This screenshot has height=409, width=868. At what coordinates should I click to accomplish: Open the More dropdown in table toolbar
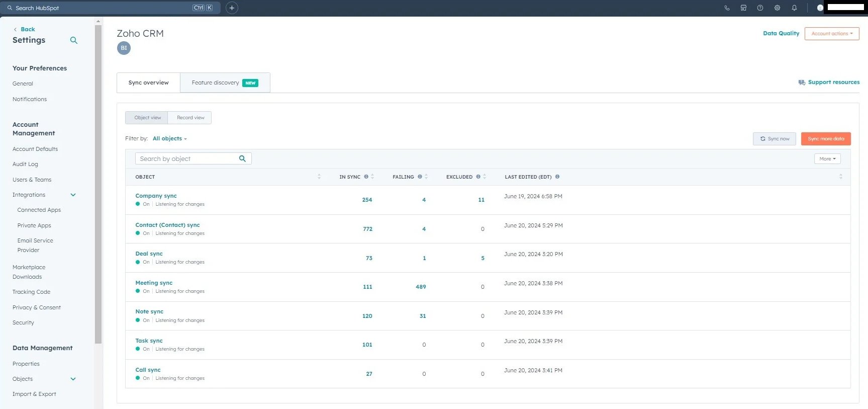pos(827,159)
